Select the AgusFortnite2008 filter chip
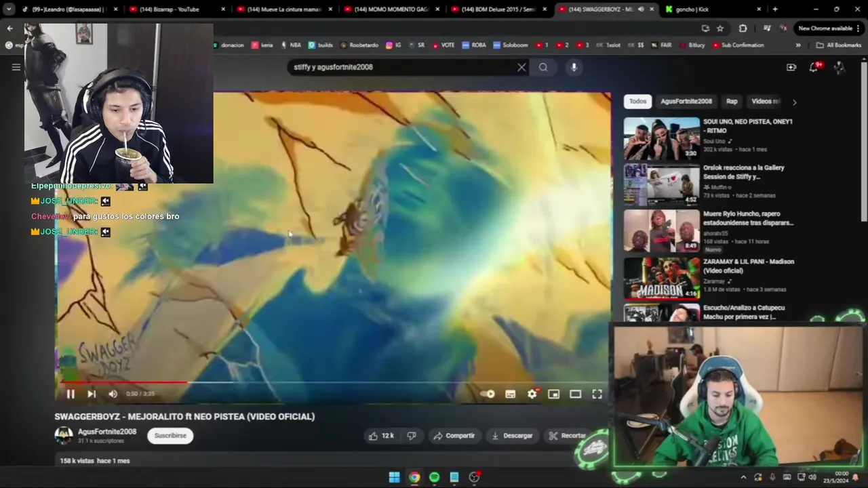 click(686, 102)
